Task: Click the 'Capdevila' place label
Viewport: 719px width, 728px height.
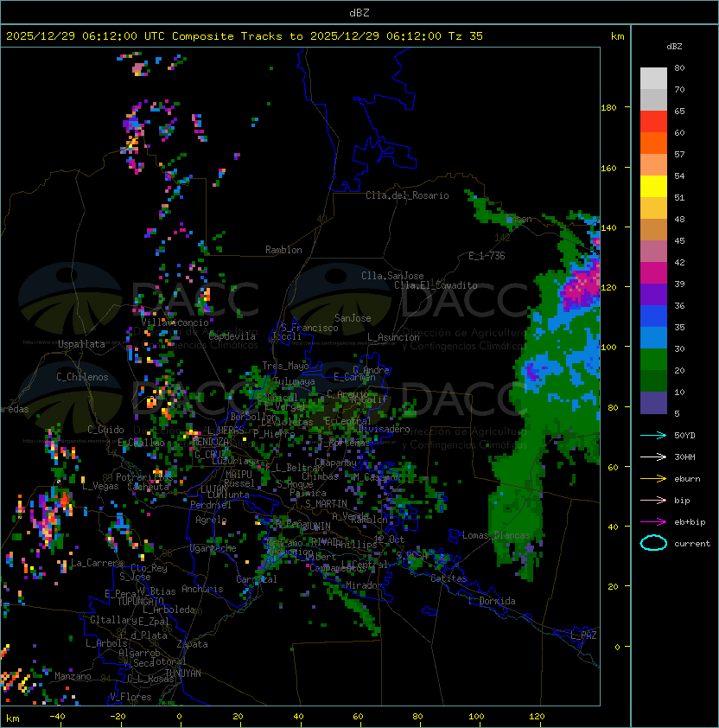Action: coord(232,336)
